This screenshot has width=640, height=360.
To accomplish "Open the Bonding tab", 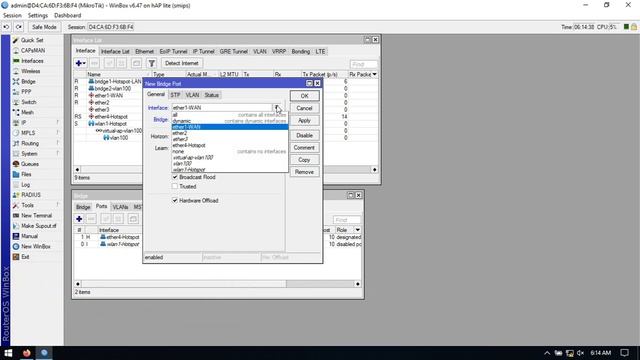I will (x=300, y=51).
